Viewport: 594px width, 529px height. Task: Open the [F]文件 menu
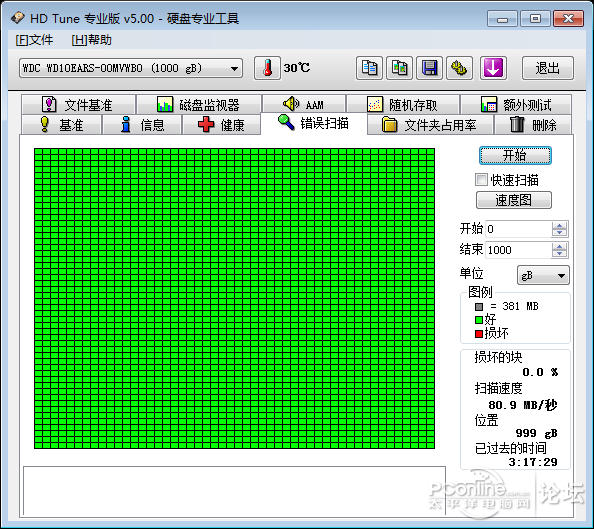pos(34,40)
